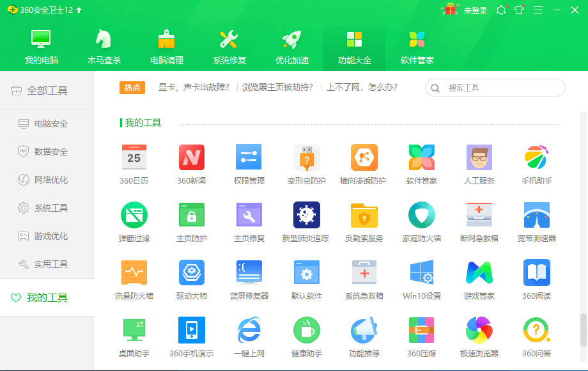Open 浏览器主页被劫持? hot link
This screenshot has height=371, width=588.
tap(277, 88)
